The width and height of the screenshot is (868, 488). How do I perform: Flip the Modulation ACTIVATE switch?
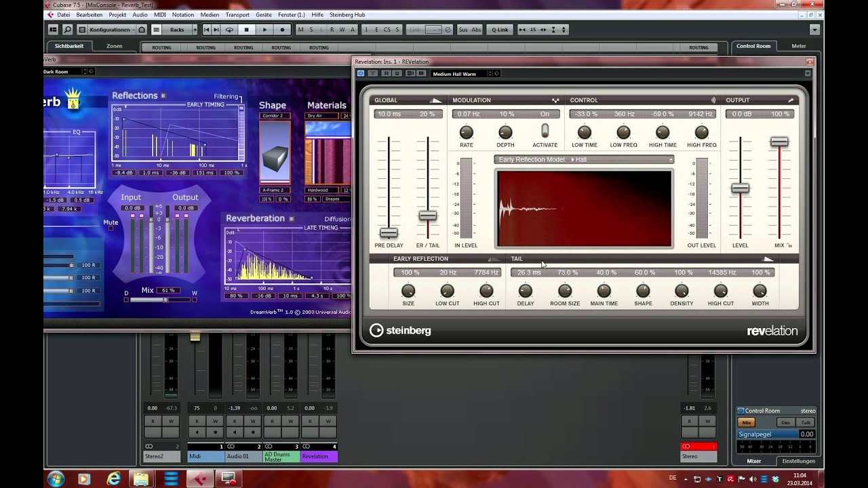point(545,131)
